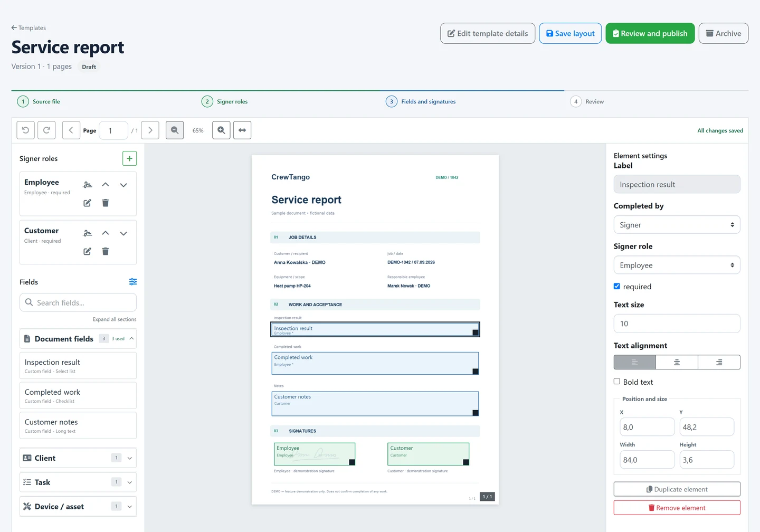Click the Text size input field
The width and height of the screenshot is (760, 532).
(677, 324)
